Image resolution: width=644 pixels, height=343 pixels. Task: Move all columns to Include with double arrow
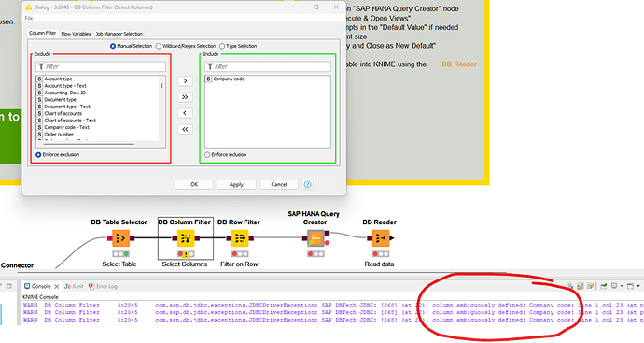pos(185,97)
